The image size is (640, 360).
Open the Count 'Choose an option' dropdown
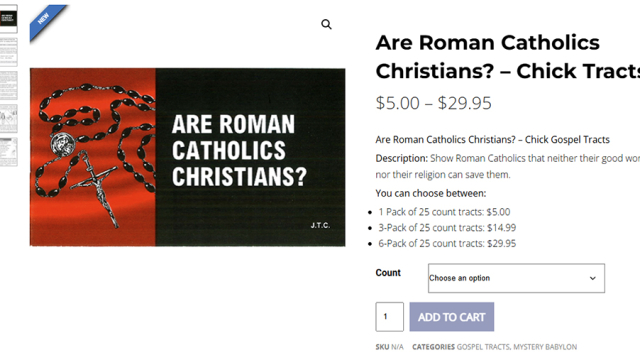tap(516, 278)
